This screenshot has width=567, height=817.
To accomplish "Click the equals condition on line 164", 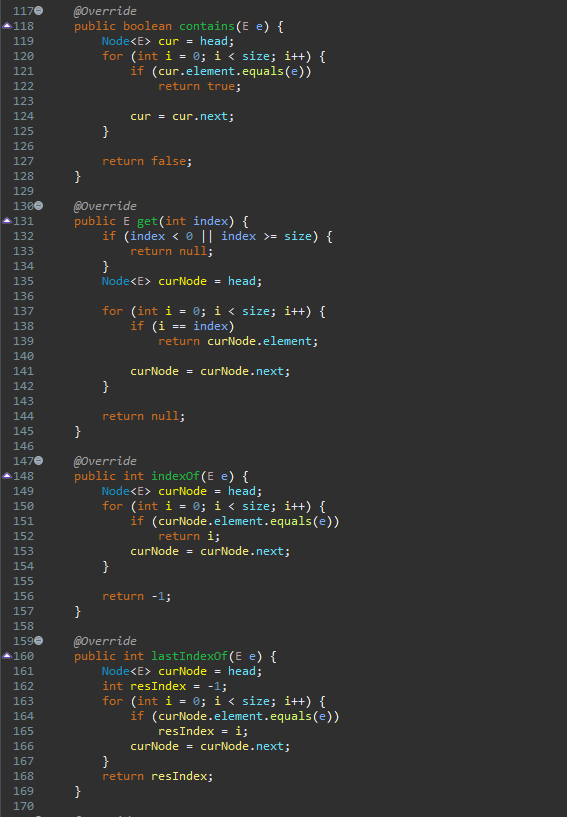I will pyautogui.click(x=235, y=716).
